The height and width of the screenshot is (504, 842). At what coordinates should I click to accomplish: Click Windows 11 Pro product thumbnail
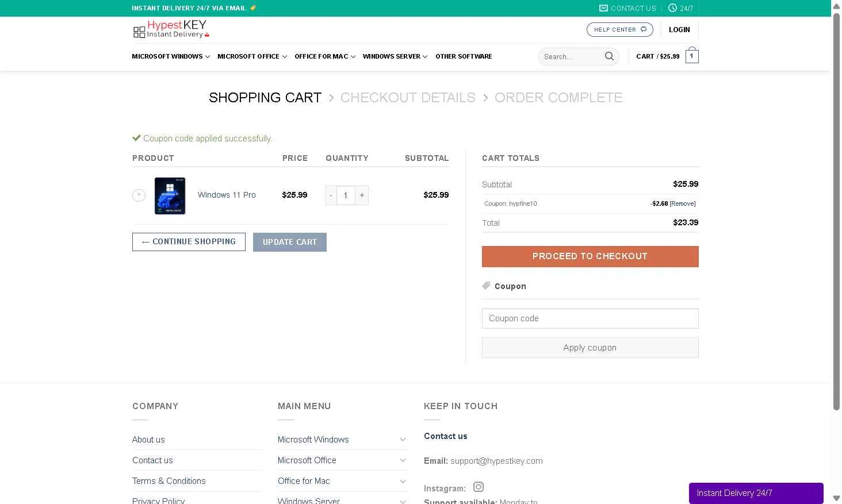tap(170, 195)
